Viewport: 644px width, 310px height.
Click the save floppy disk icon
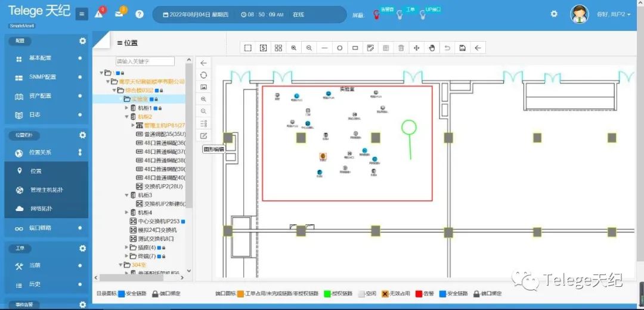click(x=462, y=48)
